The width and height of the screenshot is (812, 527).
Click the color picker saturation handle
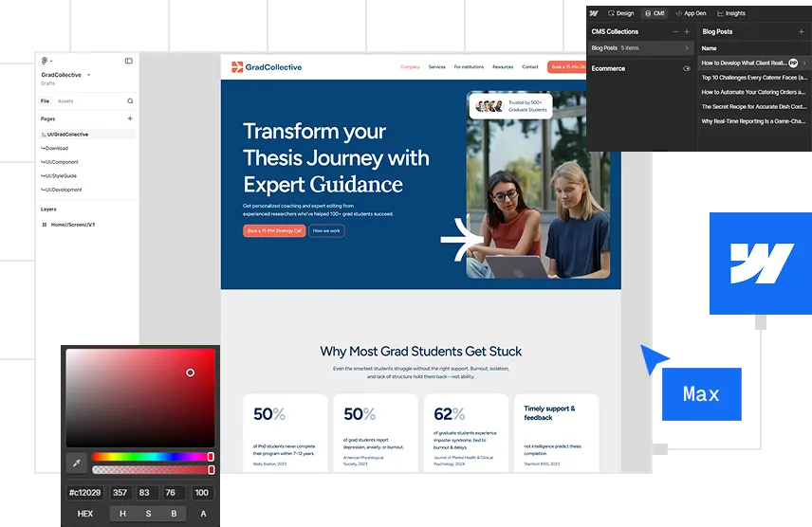tap(190, 373)
